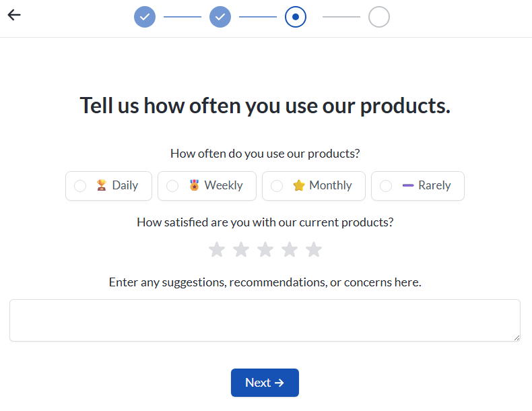
Task: Click the purple dash icon beside Rarely
Action: (407, 185)
